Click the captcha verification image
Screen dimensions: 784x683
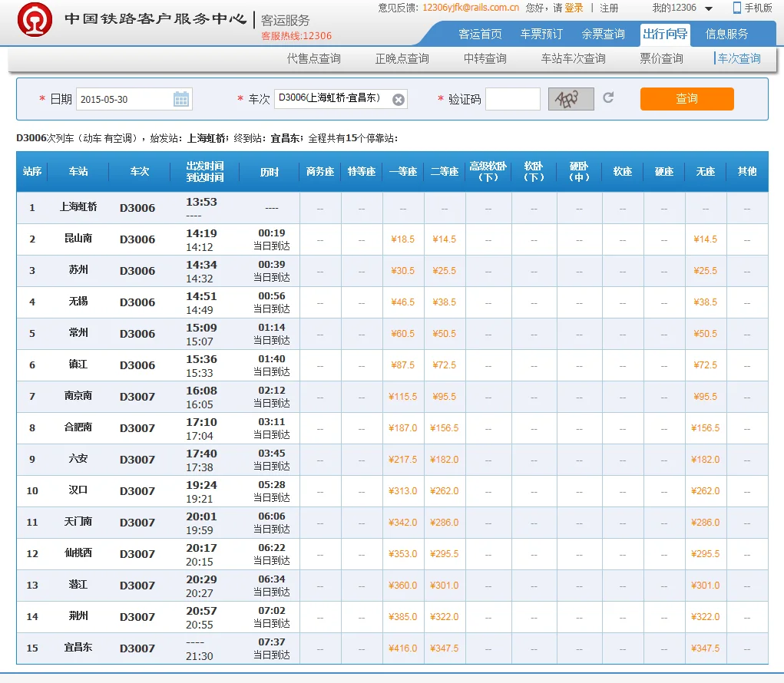tap(571, 98)
